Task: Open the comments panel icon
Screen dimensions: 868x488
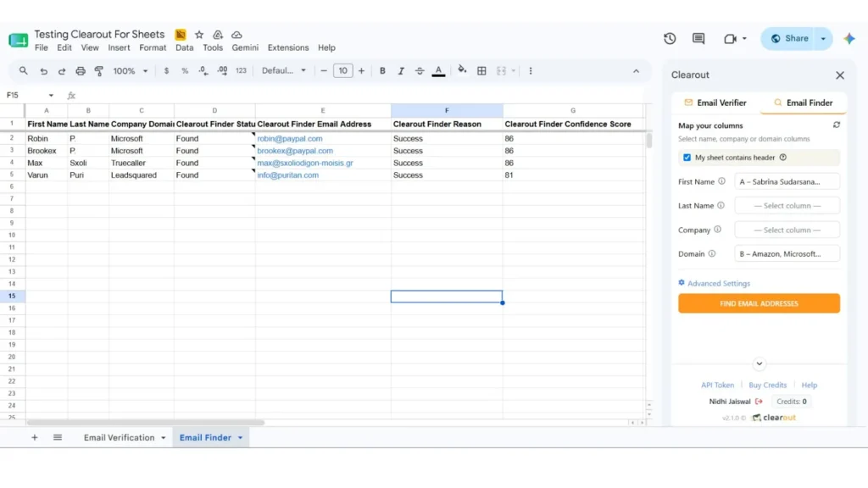Action: coord(698,38)
